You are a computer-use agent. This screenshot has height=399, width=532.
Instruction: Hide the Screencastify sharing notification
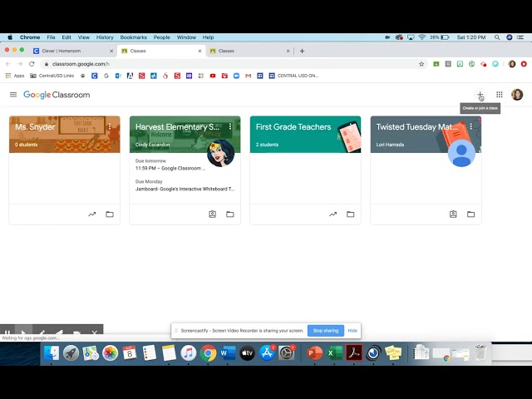[352, 331]
